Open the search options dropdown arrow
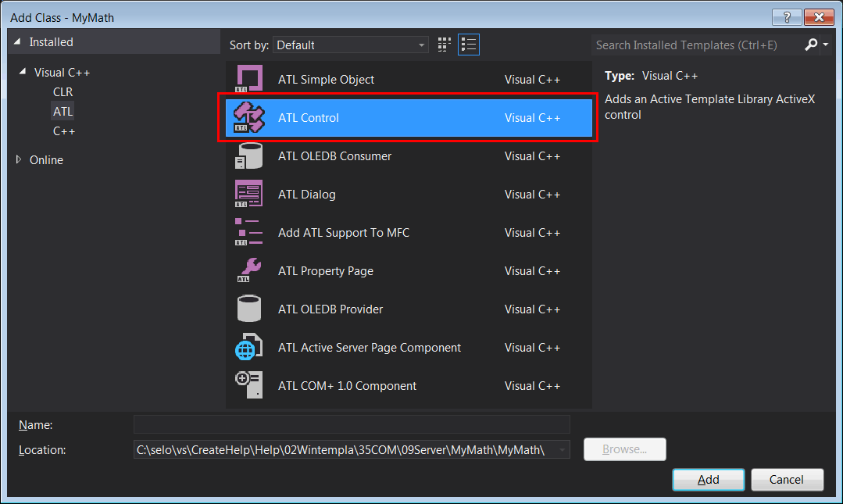 click(x=826, y=45)
